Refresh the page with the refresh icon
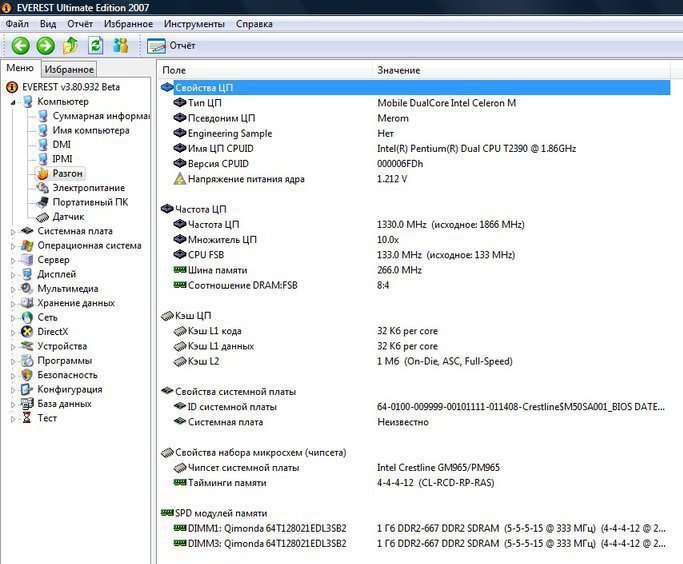The image size is (683, 564). coord(95,45)
